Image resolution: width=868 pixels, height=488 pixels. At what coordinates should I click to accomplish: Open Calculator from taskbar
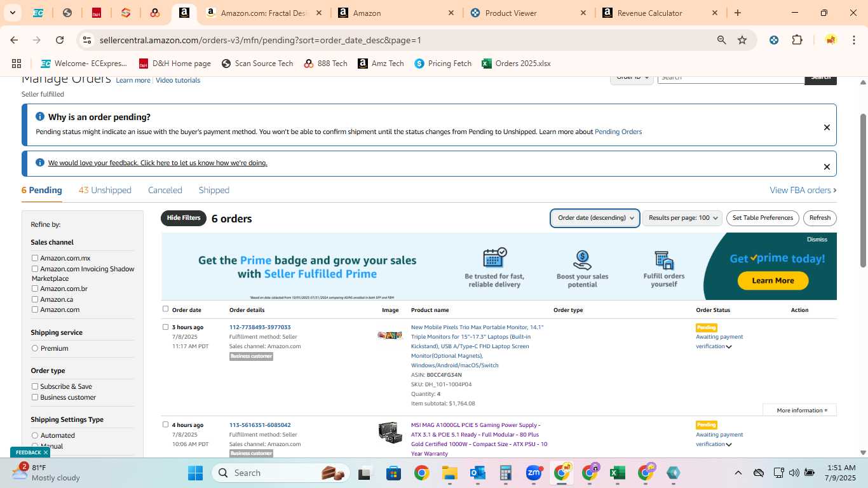coord(506,473)
